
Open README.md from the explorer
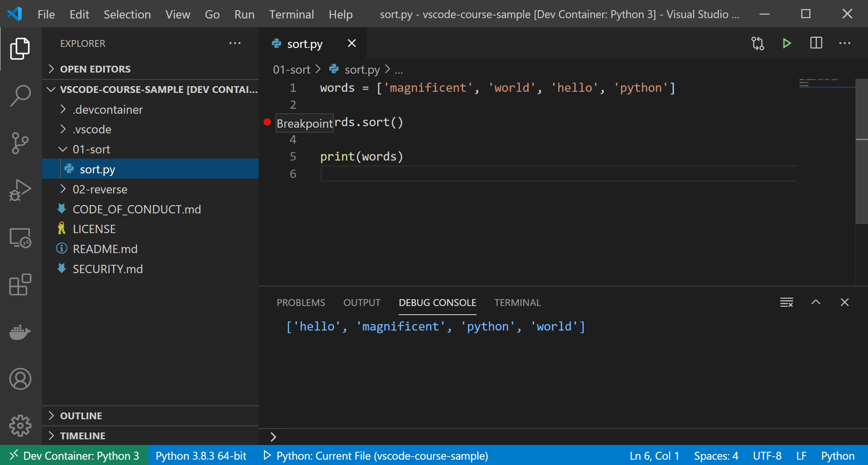point(105,249)
